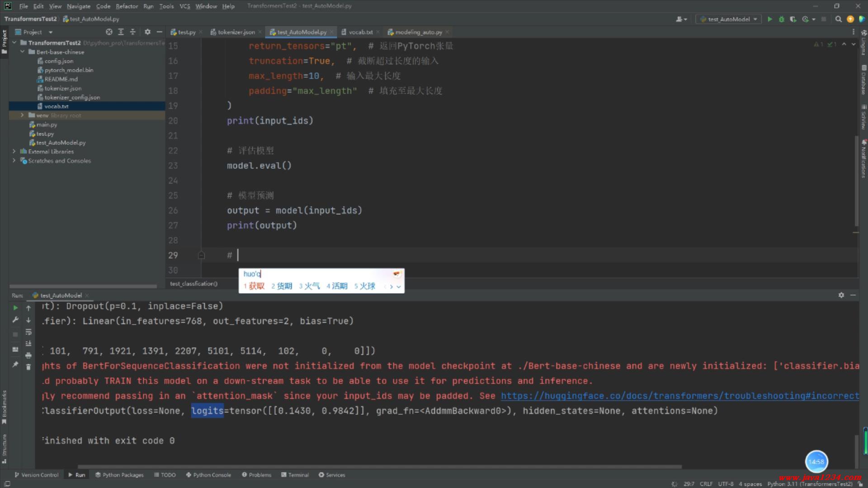Toggle scroll-to-end in Run console
Viewport: 868px width, 488px height.
click(x=28, y=343)
